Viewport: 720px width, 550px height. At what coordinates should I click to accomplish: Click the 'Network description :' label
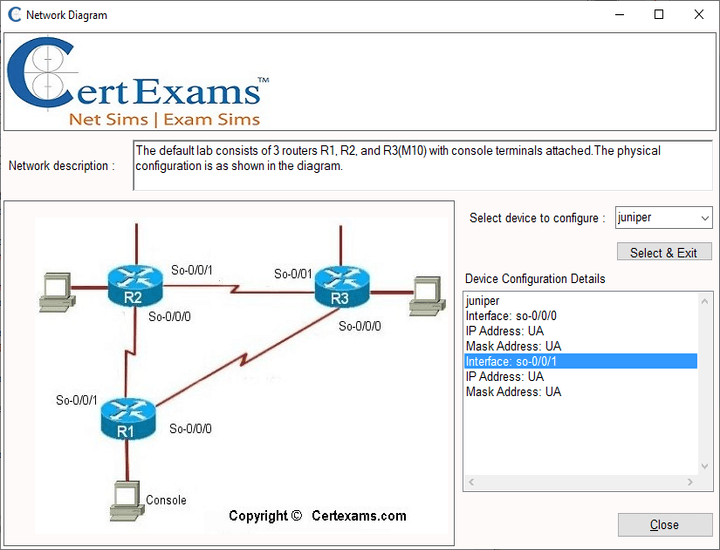[62, 165]
